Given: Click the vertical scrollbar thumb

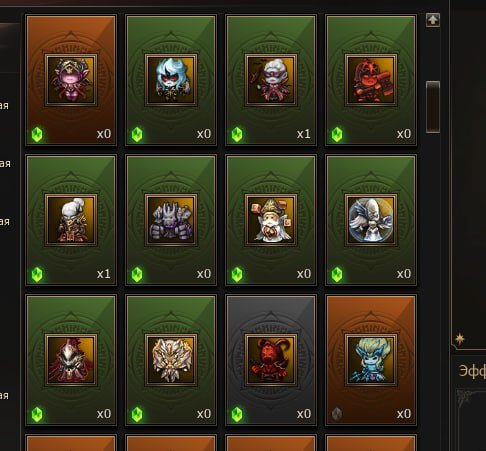Looking at the screenshot, I should (433, 107).
